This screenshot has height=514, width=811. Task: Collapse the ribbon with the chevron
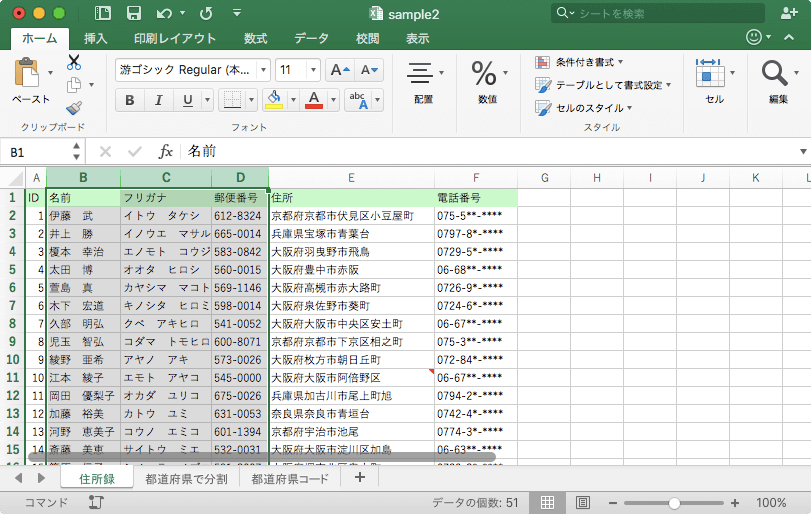coord(789,37)
